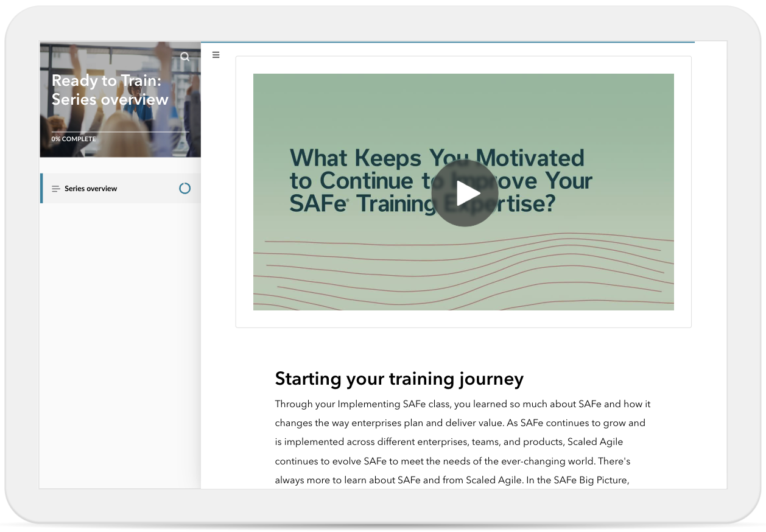Click the top lesson progress bar
This screenshot has width=766, height=532.
pyautogui.click(x=448, y=43)
